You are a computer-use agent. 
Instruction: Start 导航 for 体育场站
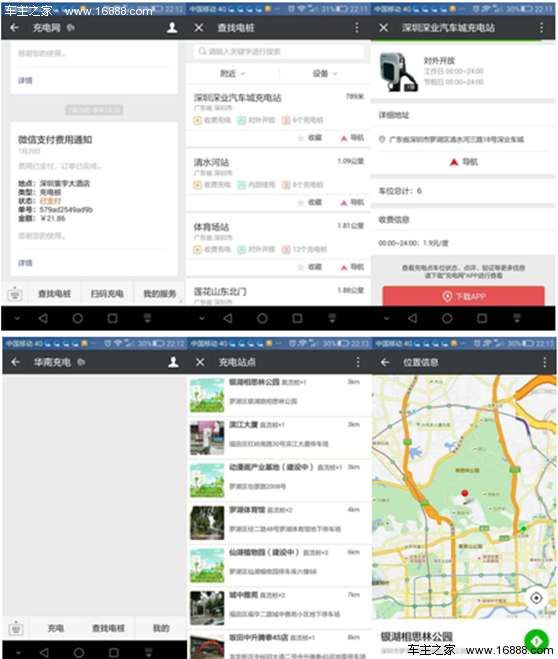click(352, 267)
